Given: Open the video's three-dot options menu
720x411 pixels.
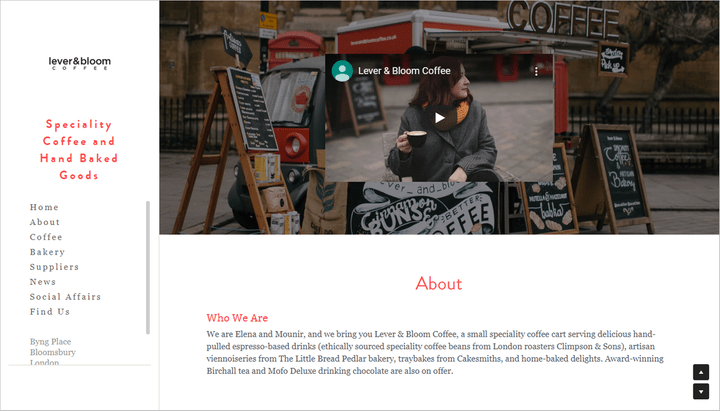Looking at the screenshot, I should click(x=536, y=71).
